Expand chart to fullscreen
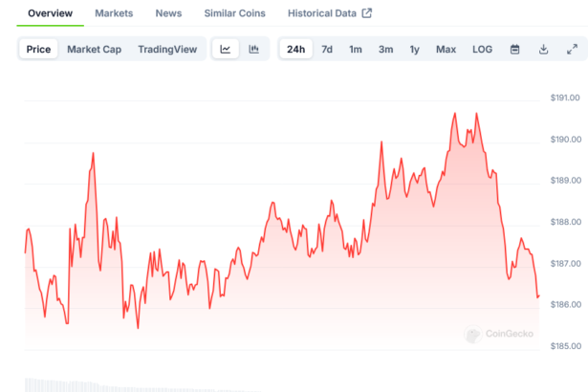 [572, 49]
